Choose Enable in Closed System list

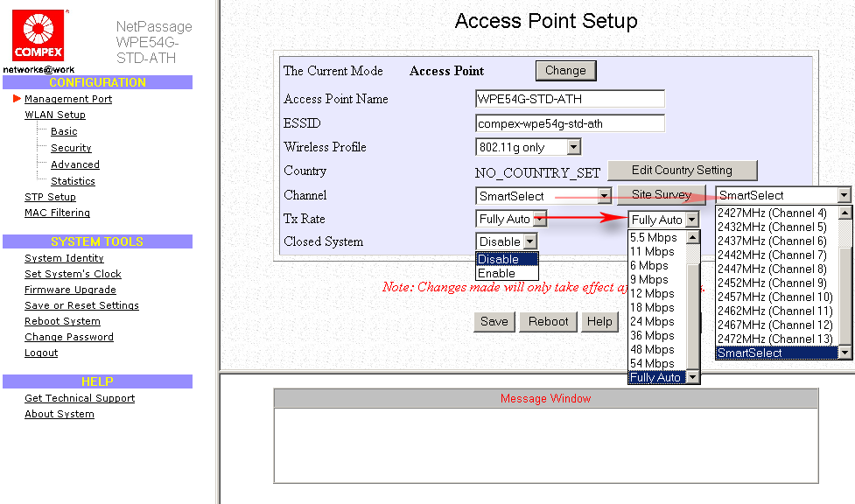507,273
